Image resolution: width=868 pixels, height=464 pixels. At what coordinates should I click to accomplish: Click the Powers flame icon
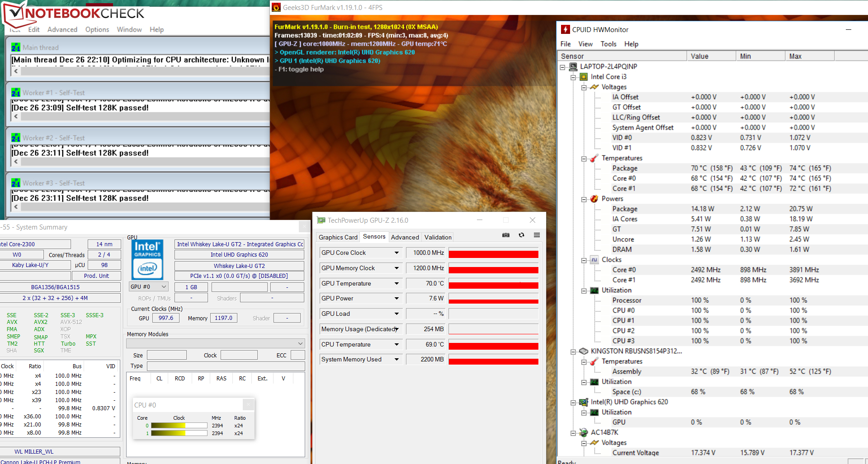(594, 198)
